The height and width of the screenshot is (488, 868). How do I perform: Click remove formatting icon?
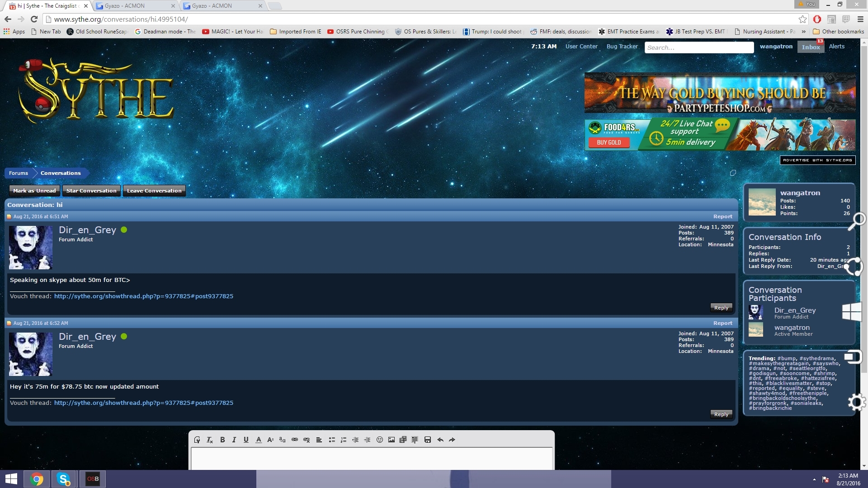(x=210, y=440)
